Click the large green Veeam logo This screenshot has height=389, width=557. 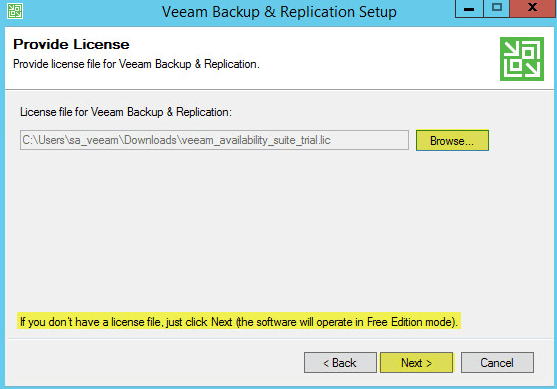pos(521,59)
